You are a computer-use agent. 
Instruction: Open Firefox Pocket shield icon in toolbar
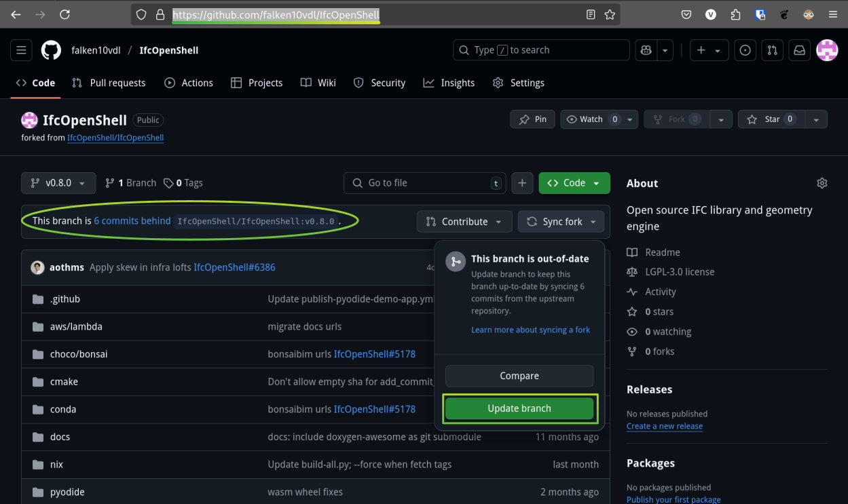[686, 14]
